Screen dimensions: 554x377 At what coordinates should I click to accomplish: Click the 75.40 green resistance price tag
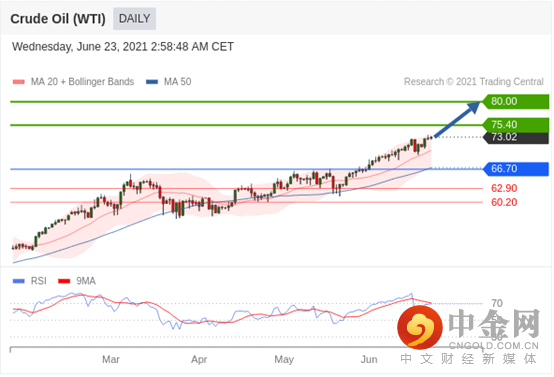pos(515,125)
